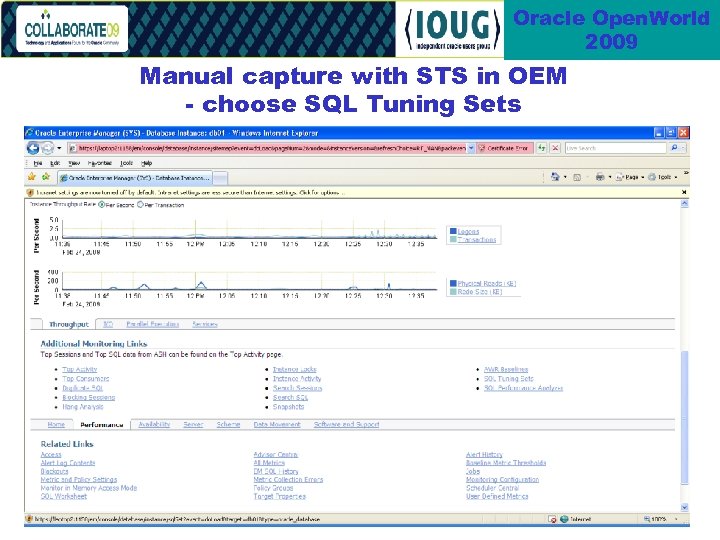Switch to the I/O sub-tab

[x=108, y=324]
